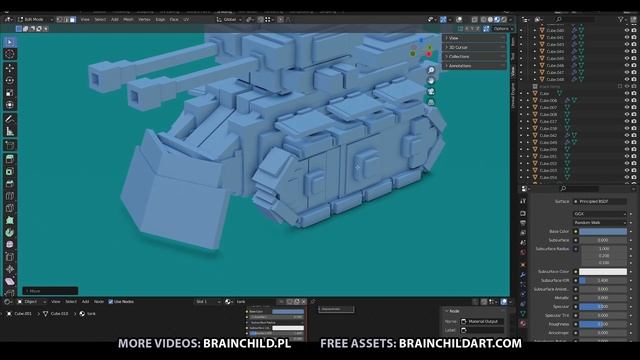The height and width of the screenshot is (360, 640).
Task: Open the Face menu
Action: [174, 19]
